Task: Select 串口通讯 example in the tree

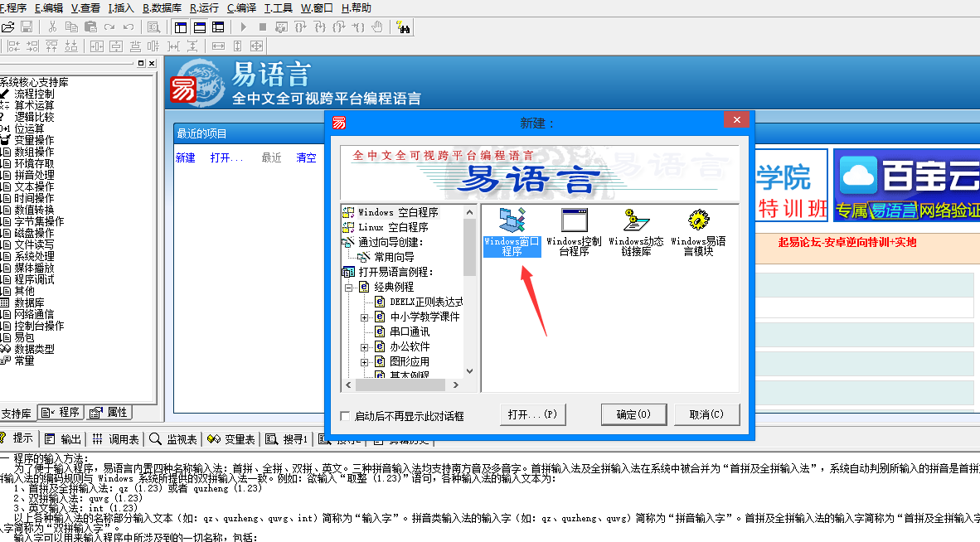Action: [x=410, y=332]
